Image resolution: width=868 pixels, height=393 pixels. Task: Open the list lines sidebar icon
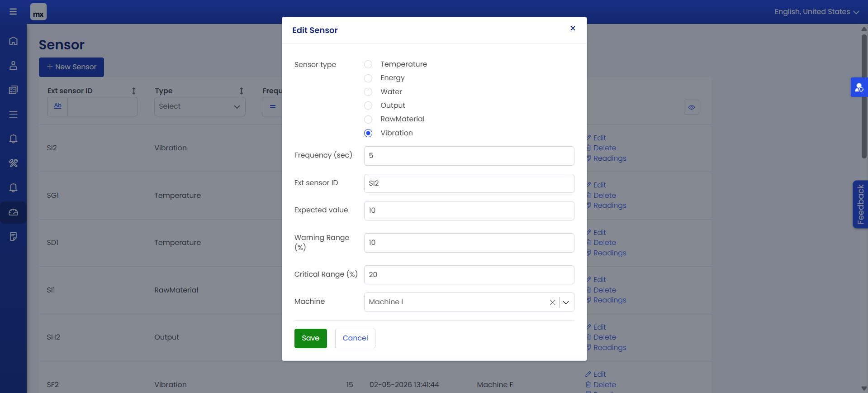13,114
